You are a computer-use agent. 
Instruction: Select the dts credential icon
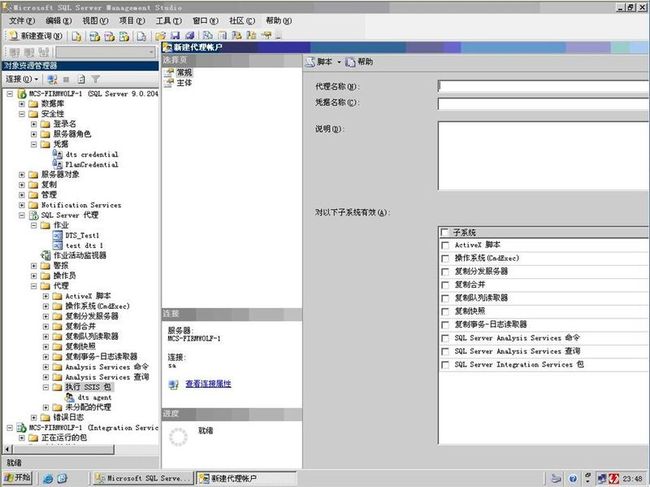(x=58, y=154)
